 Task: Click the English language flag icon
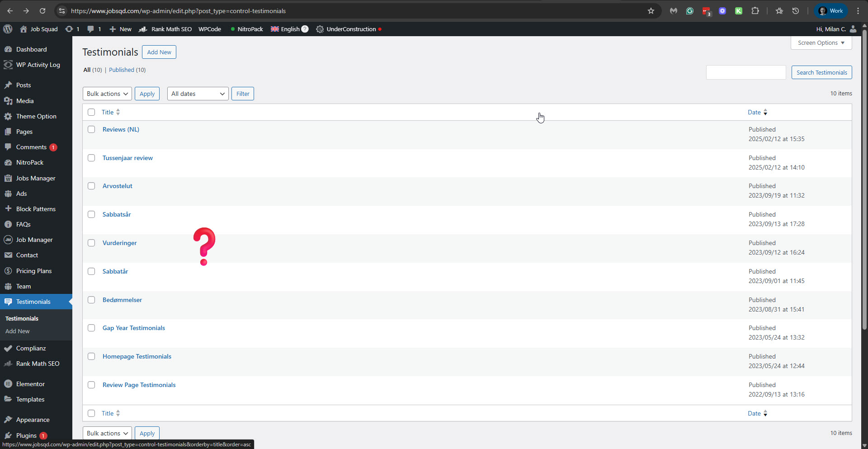(x=275, y=29)
